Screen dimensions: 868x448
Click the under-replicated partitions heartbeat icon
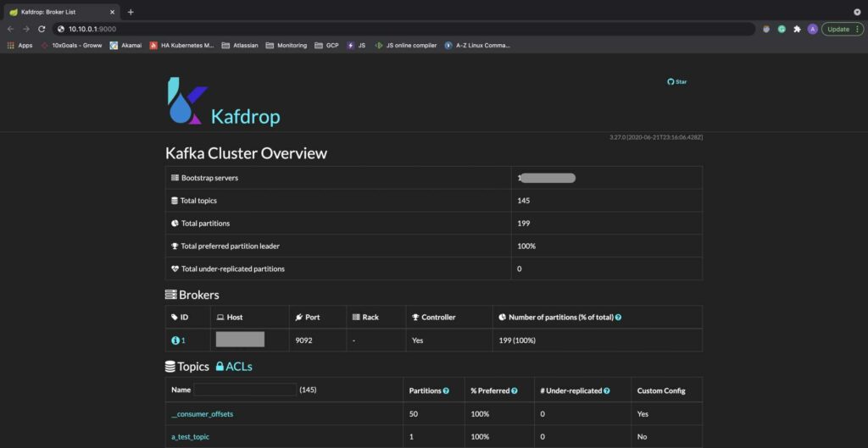175,268
